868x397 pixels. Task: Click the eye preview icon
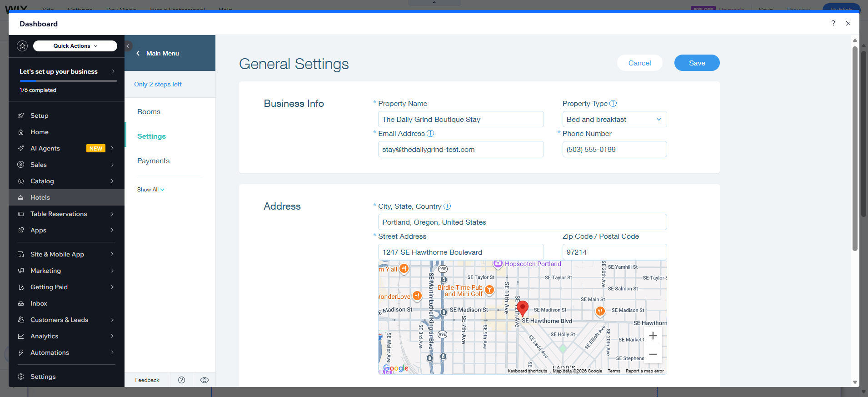tap(205, 380)
